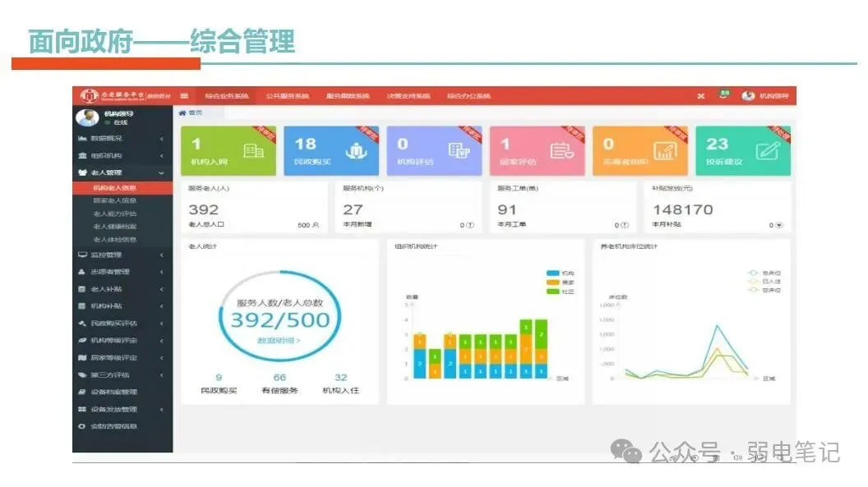Click the user avatar in the top-right header
The width and height of the screenshot is (868, 487).
749,95
